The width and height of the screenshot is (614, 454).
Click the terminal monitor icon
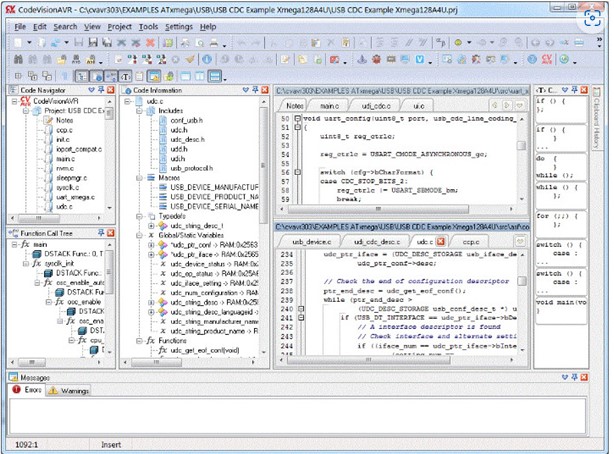[405, 60]
